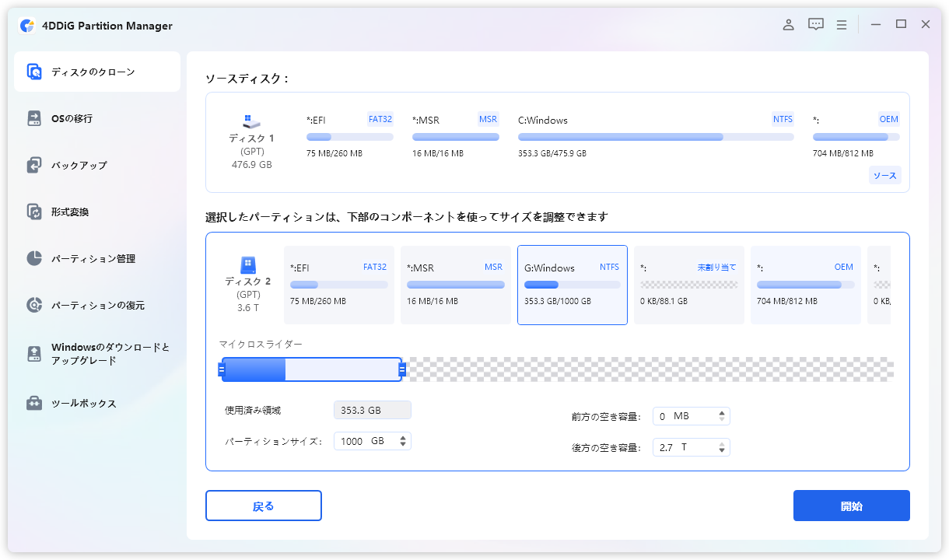Click the ソースディスク heading
This screenshot has height=560, width=949.
(247, 79)
